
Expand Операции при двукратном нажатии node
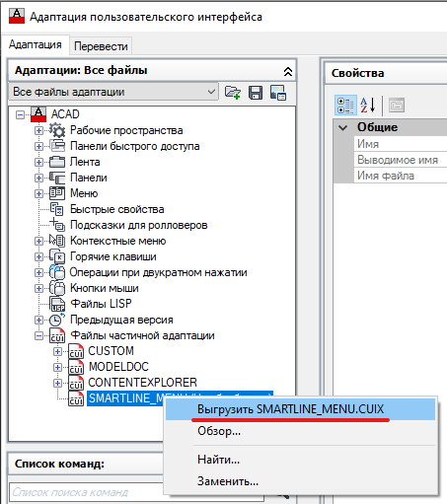coord(38,272)
